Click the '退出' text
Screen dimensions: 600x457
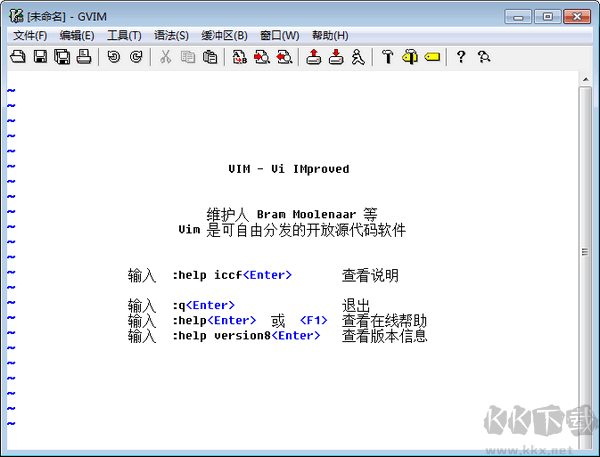pyautogui.click(x=356, y=306)
